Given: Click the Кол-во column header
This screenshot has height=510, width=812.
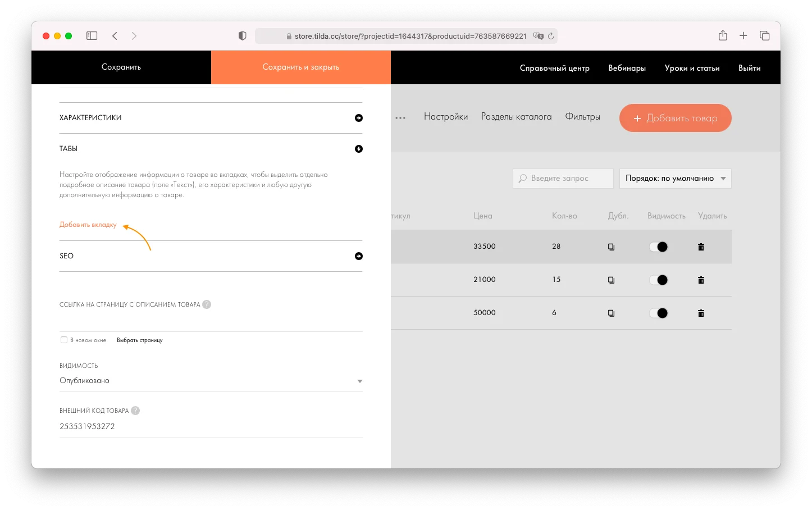Looking at the screenshot, I should point(564,216).
